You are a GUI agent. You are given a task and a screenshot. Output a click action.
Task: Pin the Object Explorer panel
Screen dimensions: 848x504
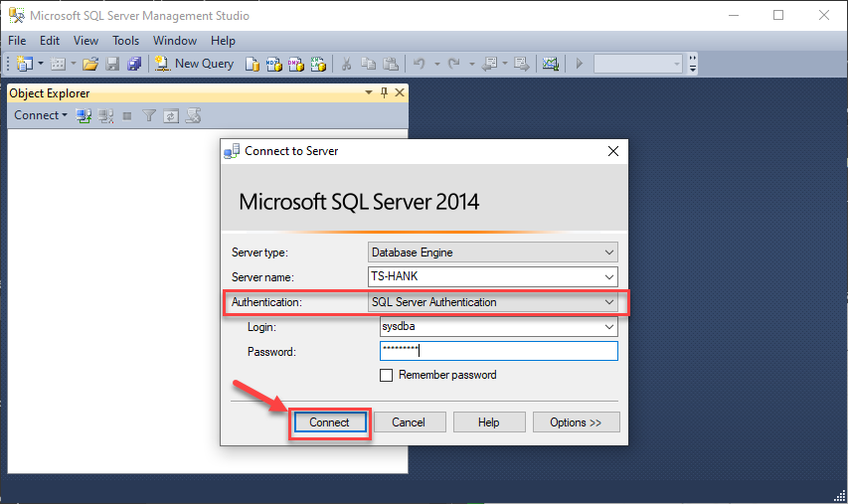point(384,93)
